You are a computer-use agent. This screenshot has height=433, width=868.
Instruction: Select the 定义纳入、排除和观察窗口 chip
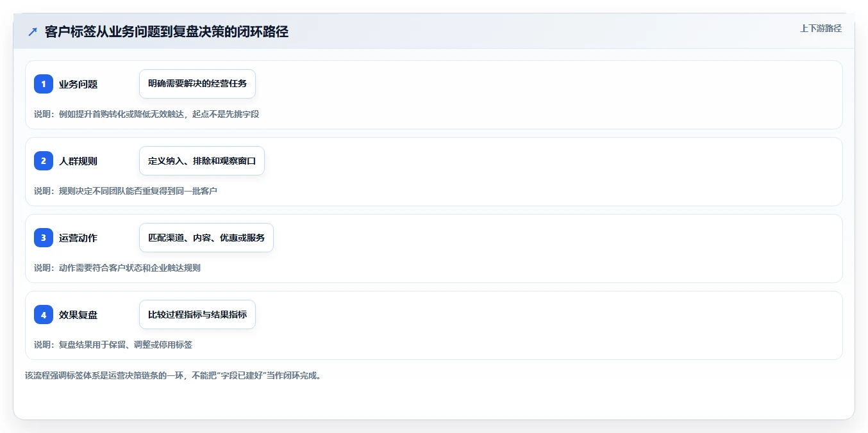(x=202, y=161)
